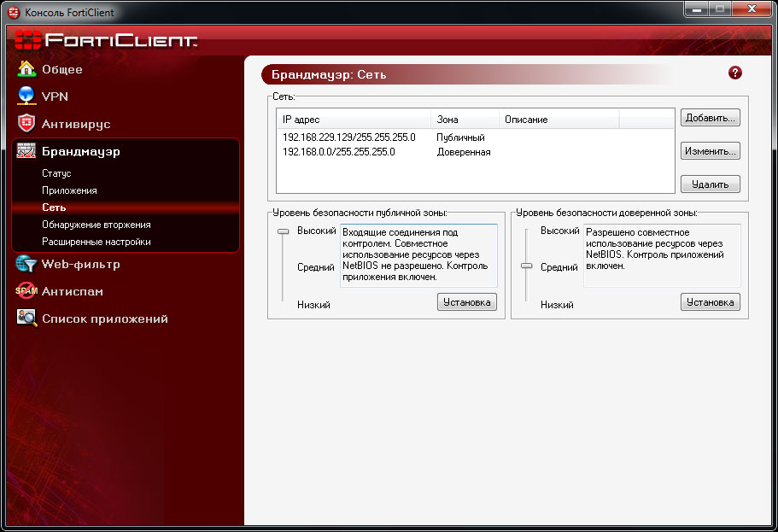Click the IP адрес column header
Image resolution: width=778 pixels, height=532 pixels.
[354, 120]
